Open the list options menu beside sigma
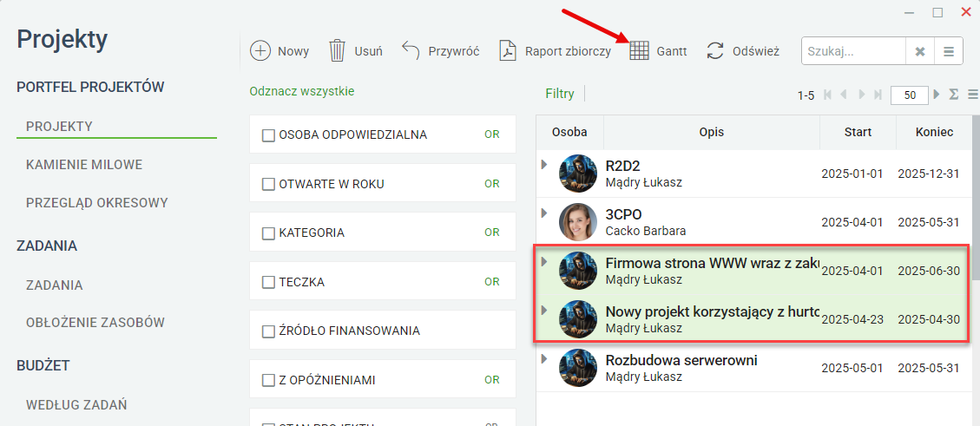Image resolution: width=980 pixels, height=426 pixels. point(973,95)
